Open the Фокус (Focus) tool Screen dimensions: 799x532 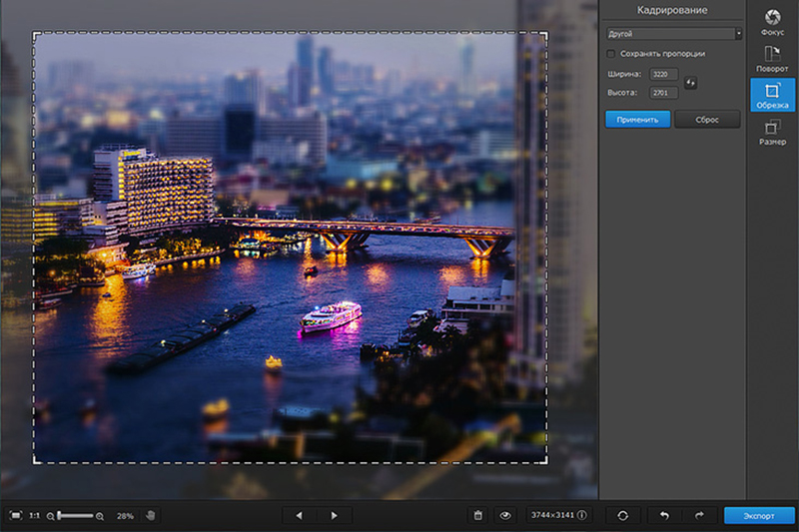pyautogui.click(x=772, y=22)
